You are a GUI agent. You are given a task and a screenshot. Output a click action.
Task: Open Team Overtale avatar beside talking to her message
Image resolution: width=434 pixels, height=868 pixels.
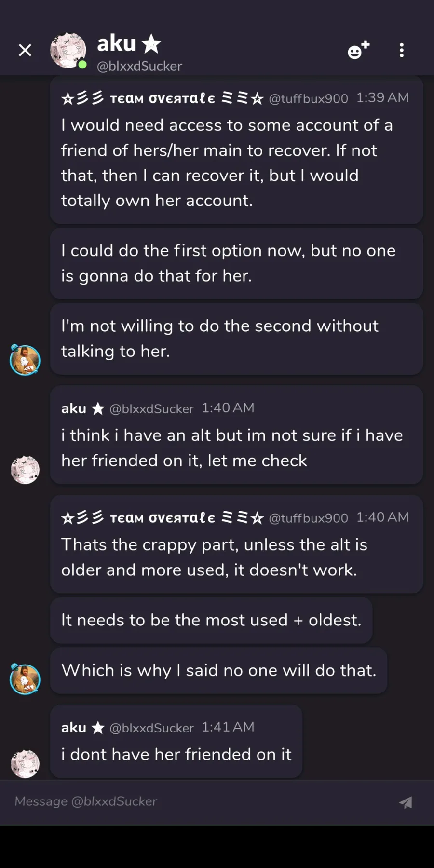click(x=25, y=360)
